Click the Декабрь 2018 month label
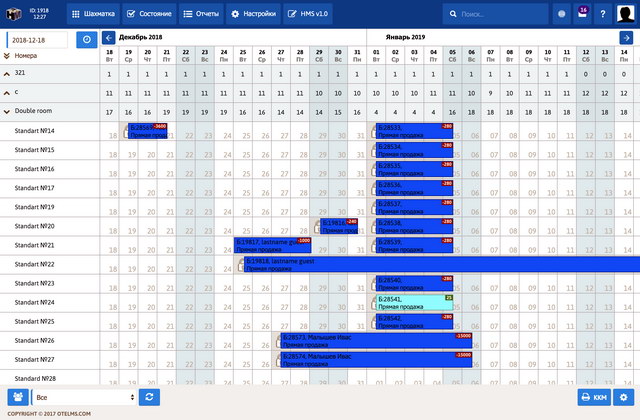Image resolution: width=640 pixels, height=420 pixels. [140, 37]
